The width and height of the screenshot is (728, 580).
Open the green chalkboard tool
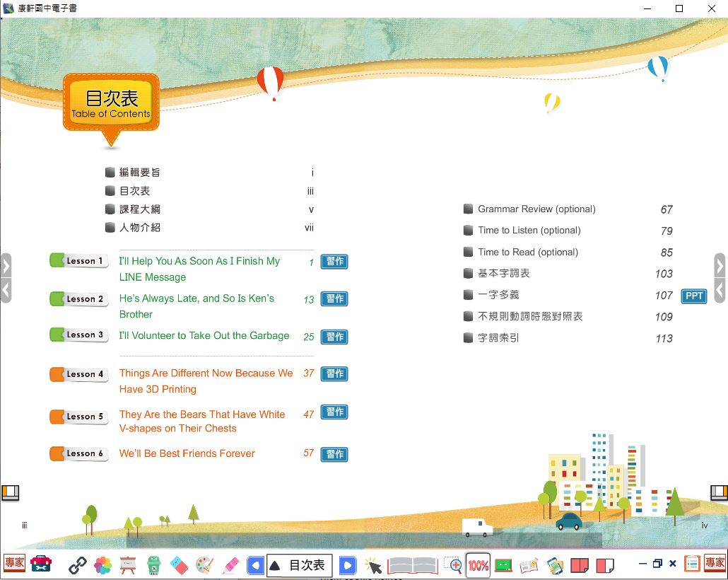click(x=503, y=564)
